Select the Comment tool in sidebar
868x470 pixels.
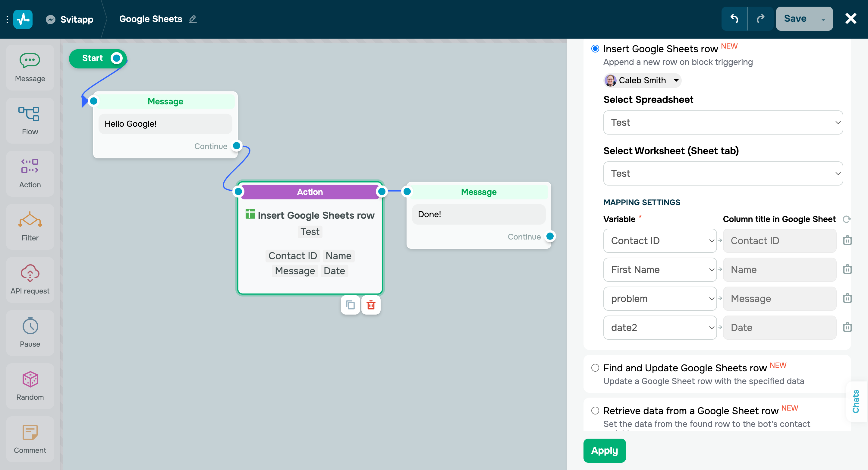30,439
